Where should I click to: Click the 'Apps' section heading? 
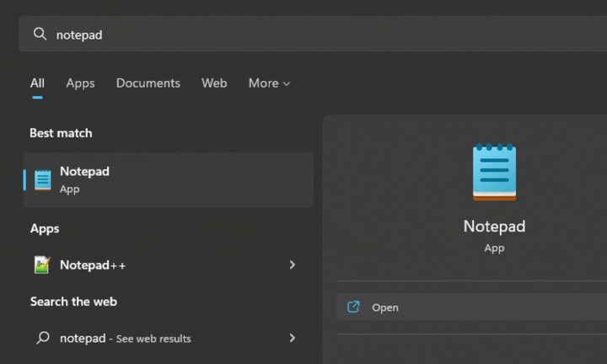(45, 228)
